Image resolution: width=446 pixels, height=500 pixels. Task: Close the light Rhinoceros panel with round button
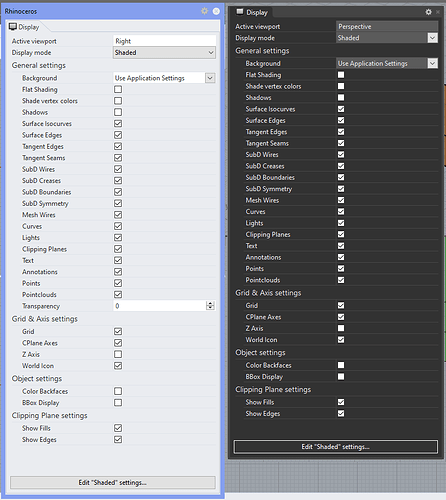pyautogui.click(x=216, y=11)
